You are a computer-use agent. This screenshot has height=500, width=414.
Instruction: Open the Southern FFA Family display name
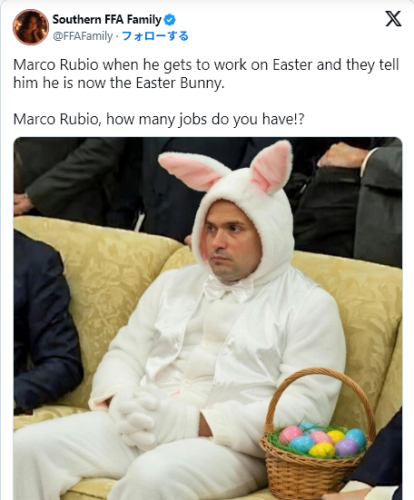coord(107,20)
